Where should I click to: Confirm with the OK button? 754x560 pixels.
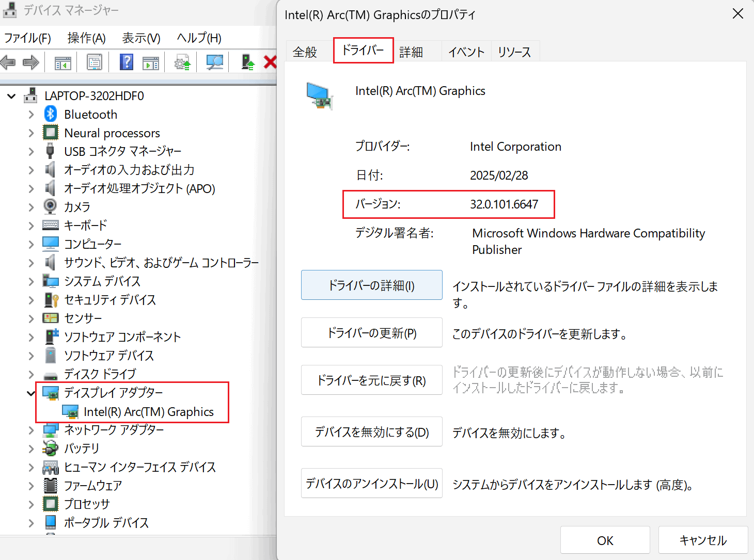click(605, 540)
